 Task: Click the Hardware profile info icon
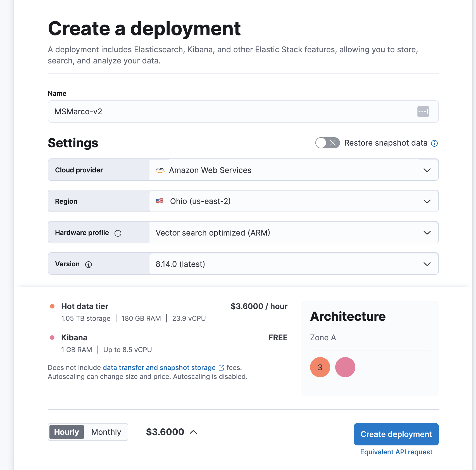coord(118,233)
